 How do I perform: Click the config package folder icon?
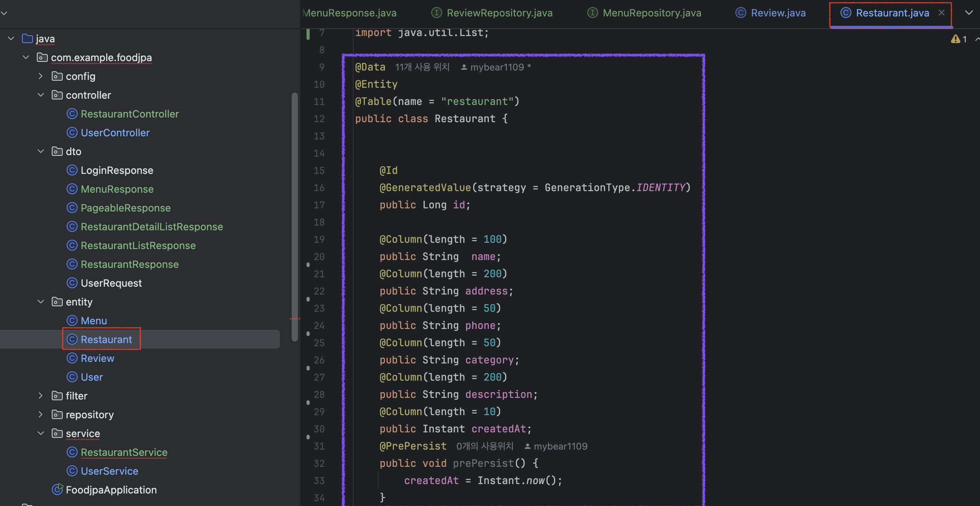click(x=57, y=76)
